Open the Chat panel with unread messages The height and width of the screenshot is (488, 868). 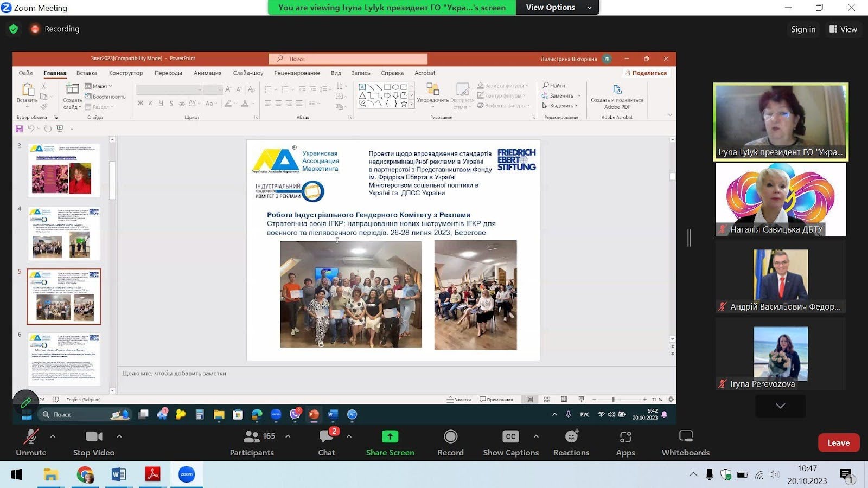[x=327, y=442]
